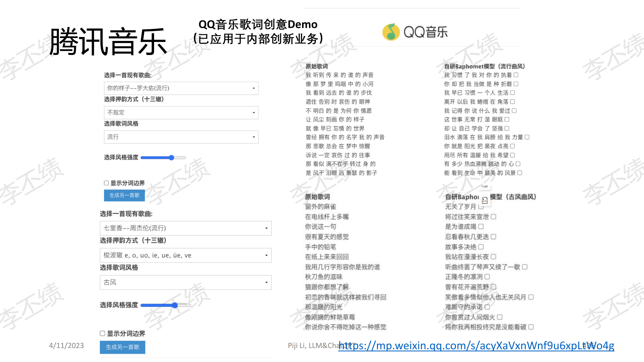Check the box after 正隆冬的凛冽
This screenshot has width=644, height=362.
(x=487, y=277)
